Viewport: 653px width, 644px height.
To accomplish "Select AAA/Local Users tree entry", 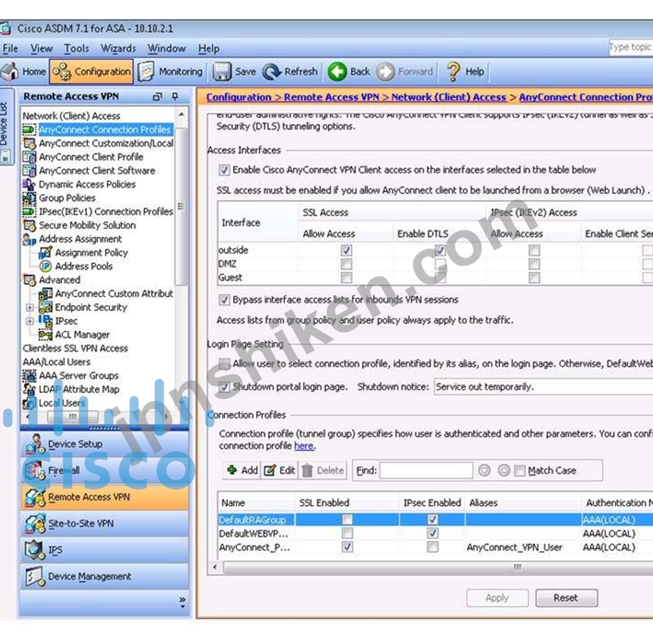I will 56,362.
